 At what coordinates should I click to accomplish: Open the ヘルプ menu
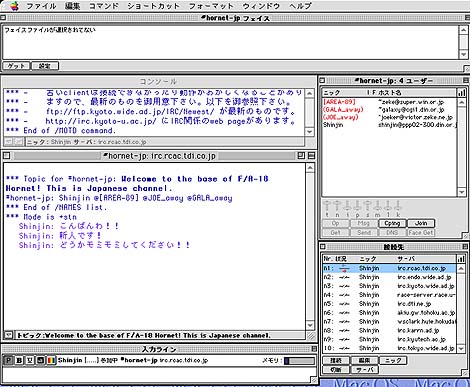click(x=300, y=6)
